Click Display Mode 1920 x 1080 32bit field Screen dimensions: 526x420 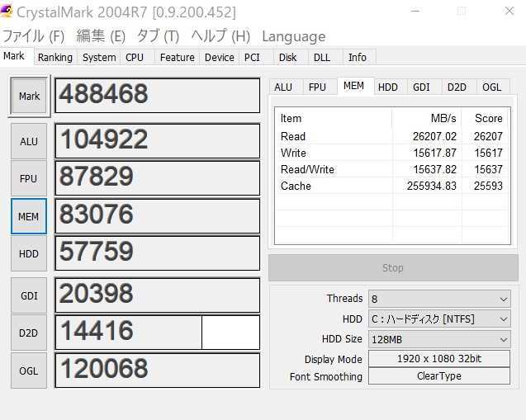pos(439,359)
